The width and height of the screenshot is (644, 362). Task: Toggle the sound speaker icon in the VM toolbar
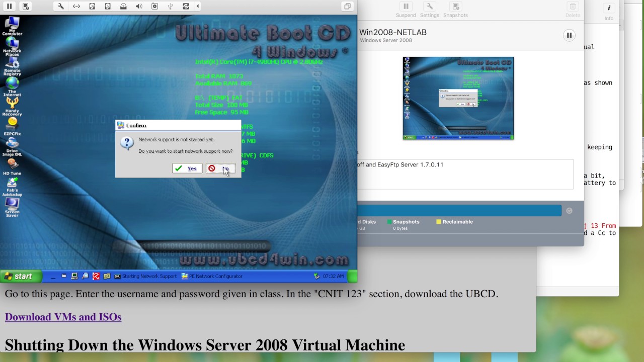click(x=139, y=7)
